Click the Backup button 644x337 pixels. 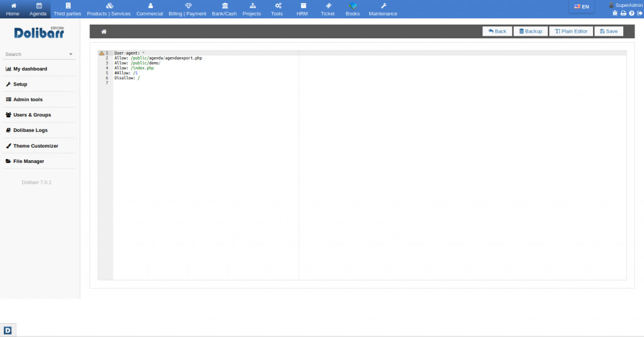(530, 31)
